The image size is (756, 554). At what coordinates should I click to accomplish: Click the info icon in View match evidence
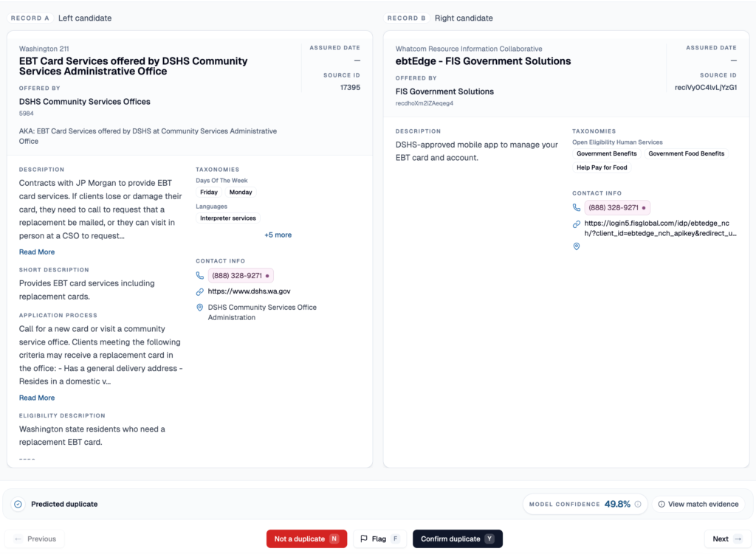tap(661, 504)
